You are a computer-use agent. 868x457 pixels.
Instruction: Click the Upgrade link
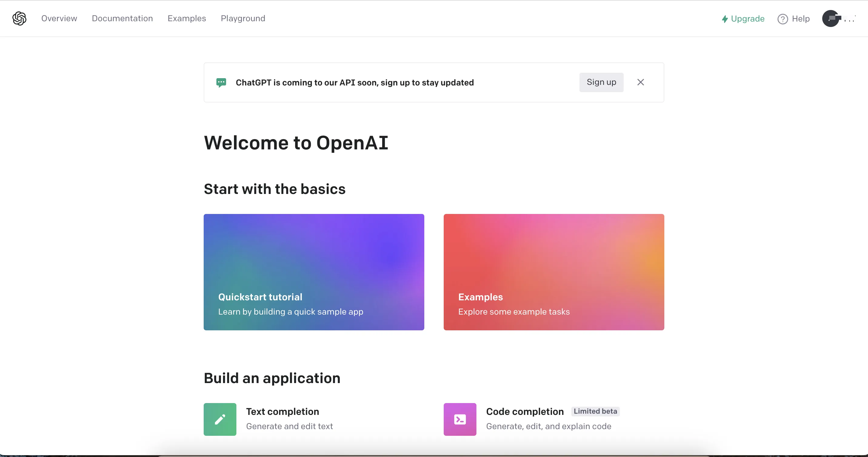pos(747,19)
